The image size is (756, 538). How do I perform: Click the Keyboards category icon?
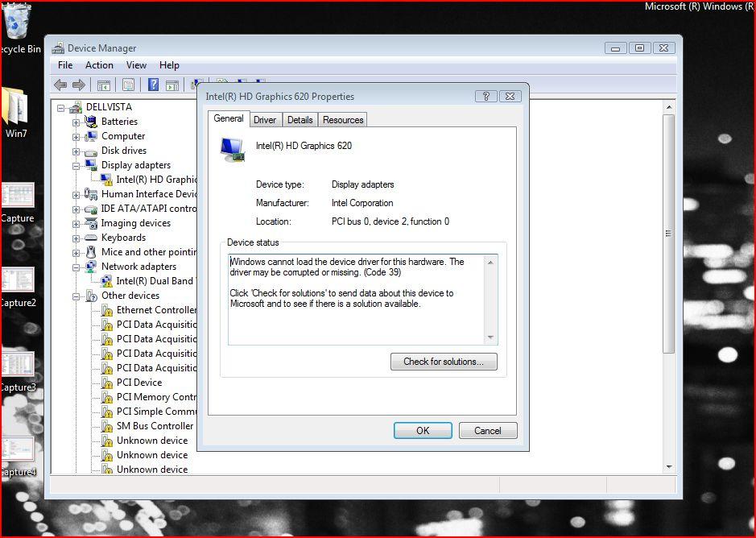pos(91,238)
